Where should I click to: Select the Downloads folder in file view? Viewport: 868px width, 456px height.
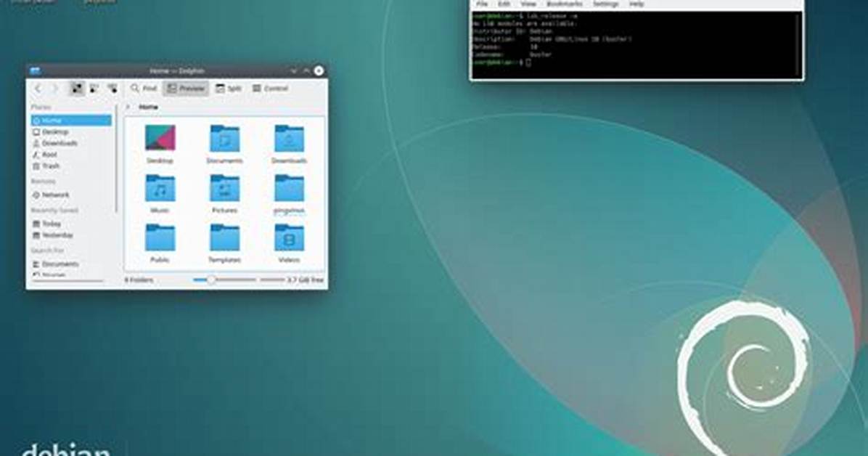click(x=289, y=144)
